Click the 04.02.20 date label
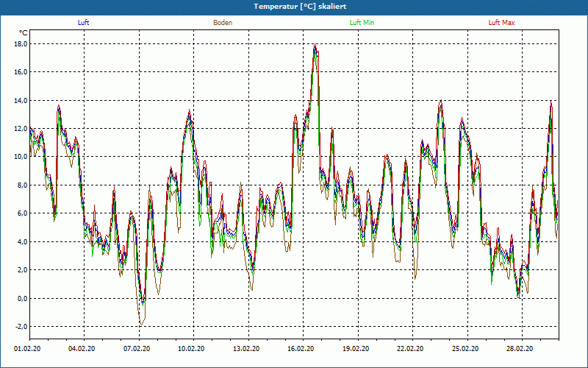 tap(82, 349)
